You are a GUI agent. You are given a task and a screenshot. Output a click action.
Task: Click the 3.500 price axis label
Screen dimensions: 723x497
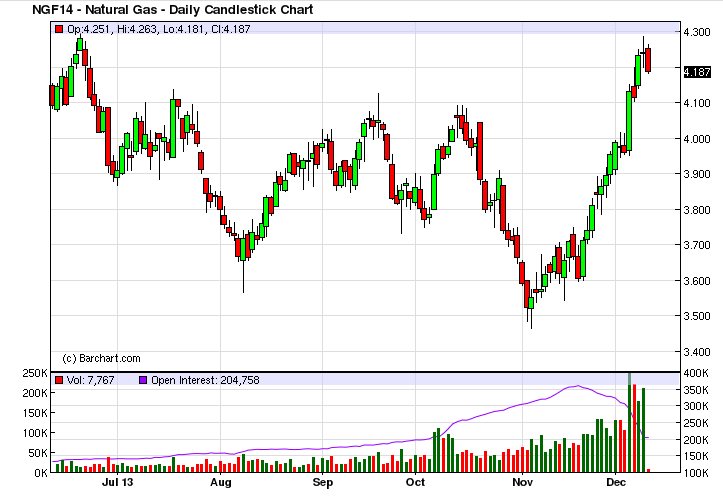[x=697, y=316]
